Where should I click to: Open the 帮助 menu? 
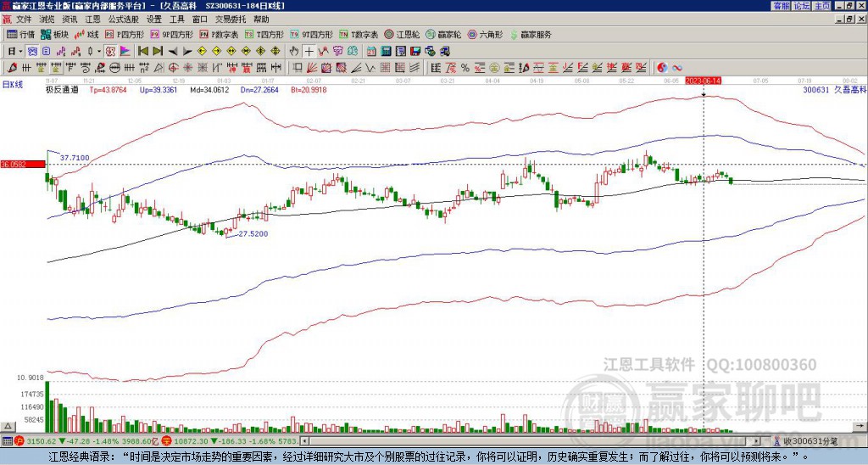[261, 20]
